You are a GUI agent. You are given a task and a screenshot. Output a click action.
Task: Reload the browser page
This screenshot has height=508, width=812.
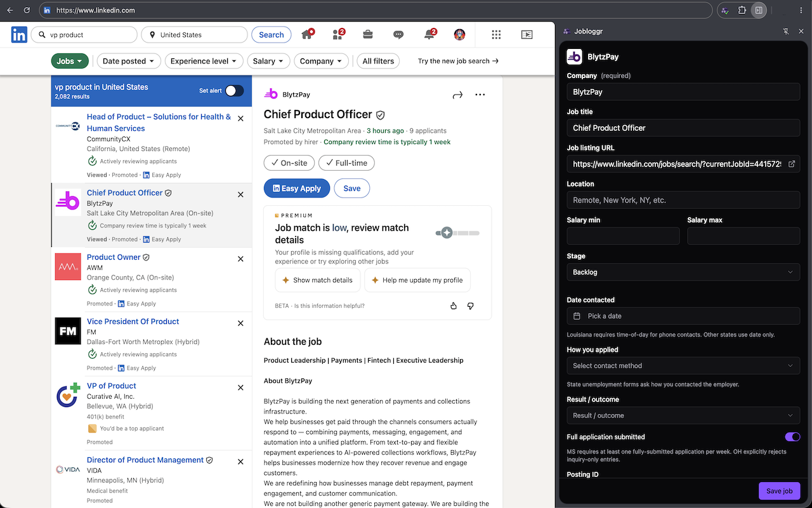26,10
